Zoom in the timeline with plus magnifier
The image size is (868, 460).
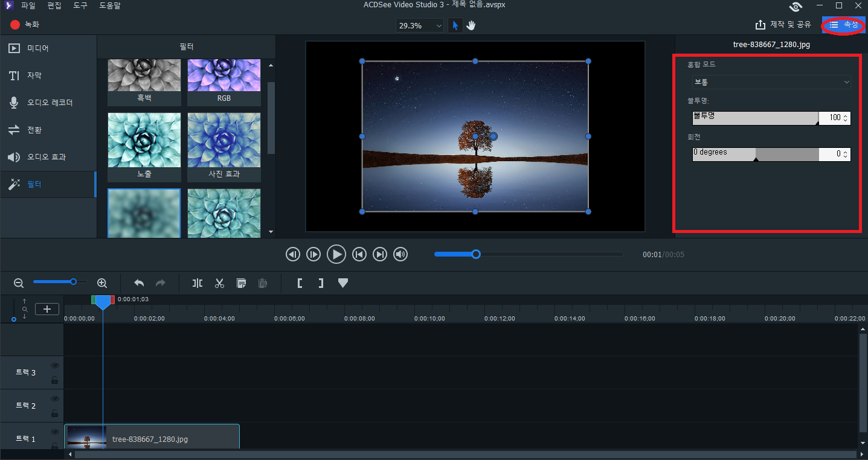102,283
